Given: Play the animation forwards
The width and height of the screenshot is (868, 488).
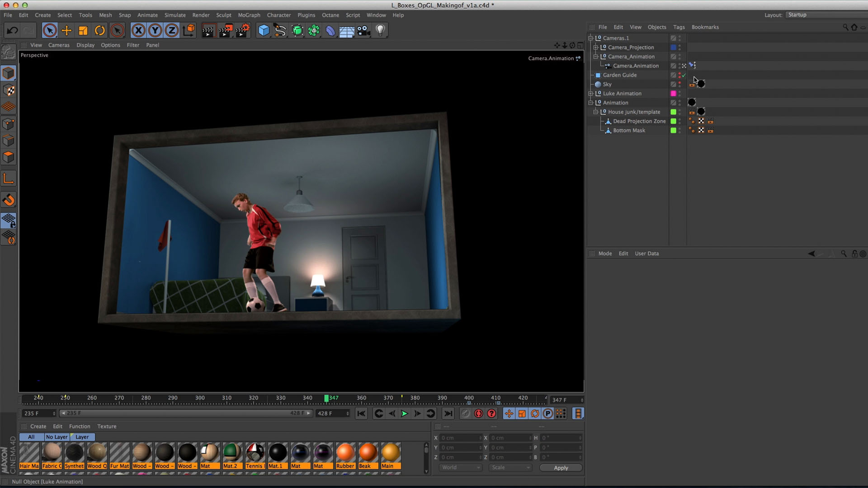Looking at the screenshot, I should pyautogui.click(x=404, y=413).
